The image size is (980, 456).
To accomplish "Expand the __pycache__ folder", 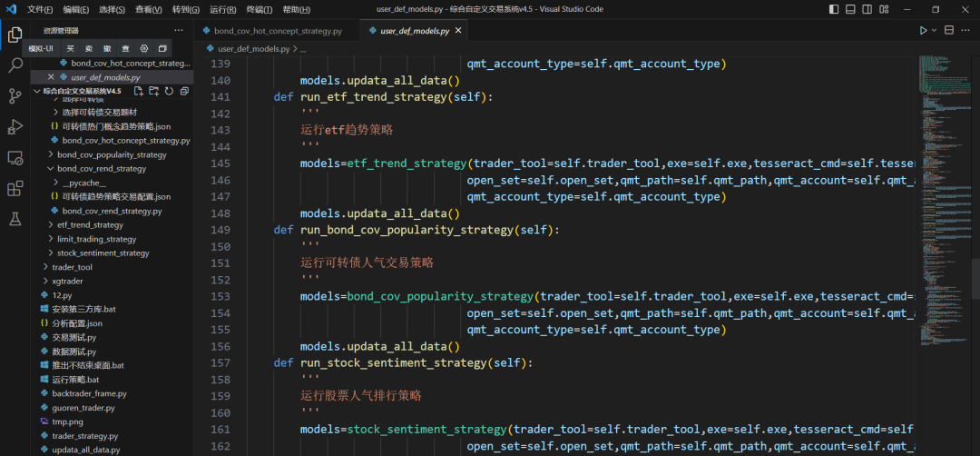I will pos(83,183).
